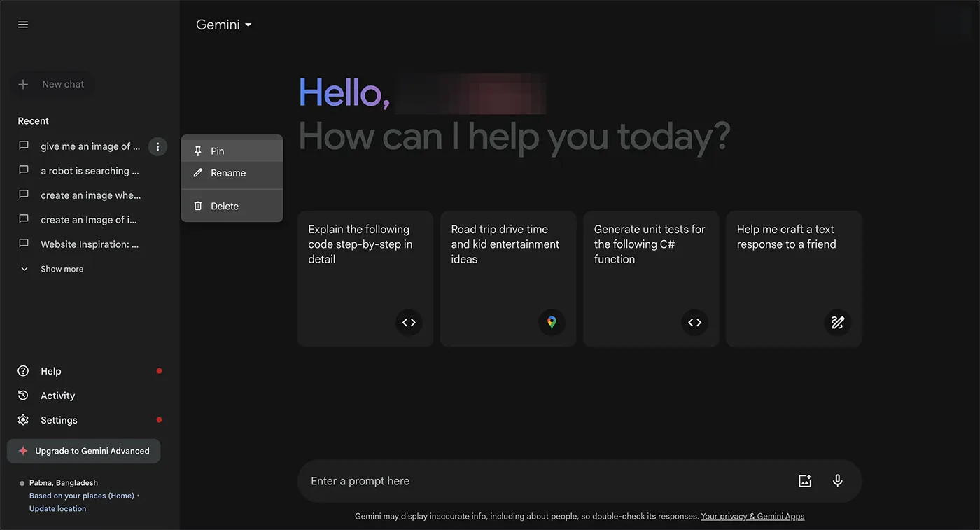Viewport: 980px width, 530px height.
Task: Click code icon on 'Generate unit tests' card
Action: pyautogui.click(x=694, y=323)
